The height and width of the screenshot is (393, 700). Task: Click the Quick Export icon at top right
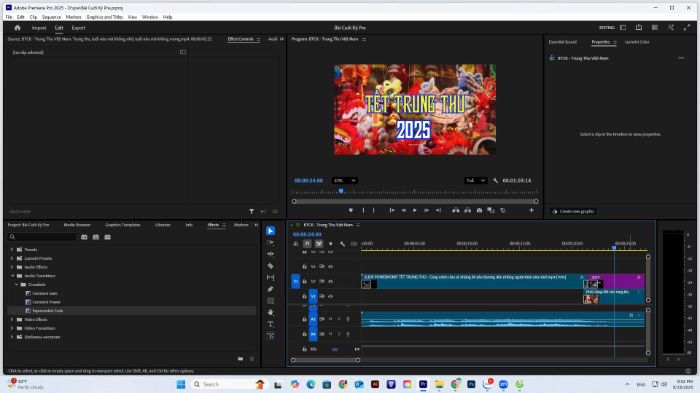tap(639, 28)
